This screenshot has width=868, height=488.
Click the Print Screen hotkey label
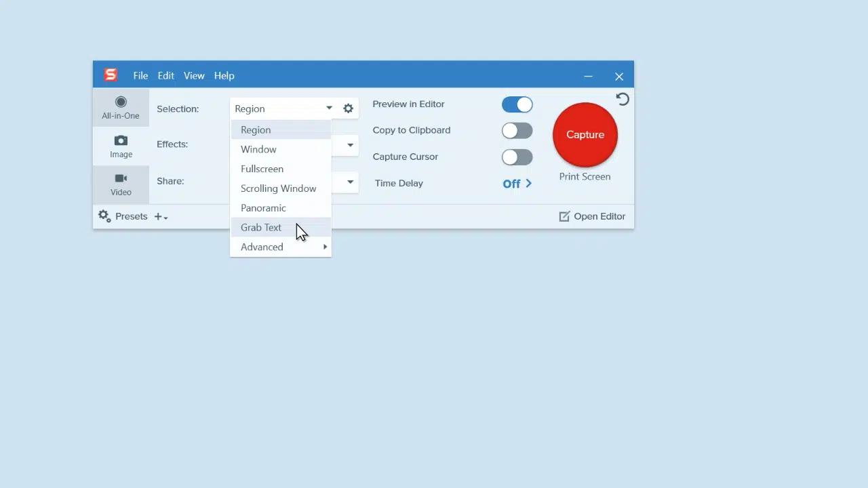click(585, 177)
